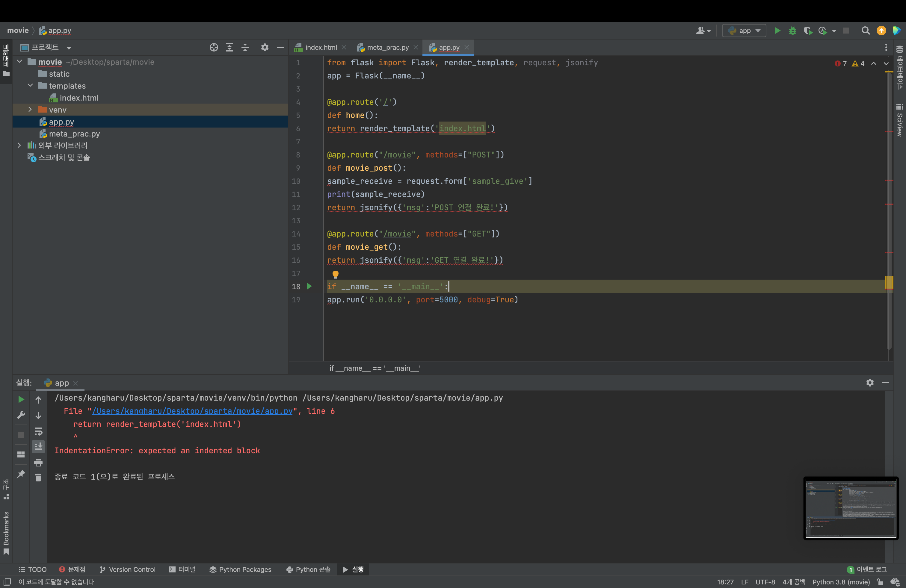Restore layout icon in Run panel
Screen dimensions: 906x588
point(21,454)
